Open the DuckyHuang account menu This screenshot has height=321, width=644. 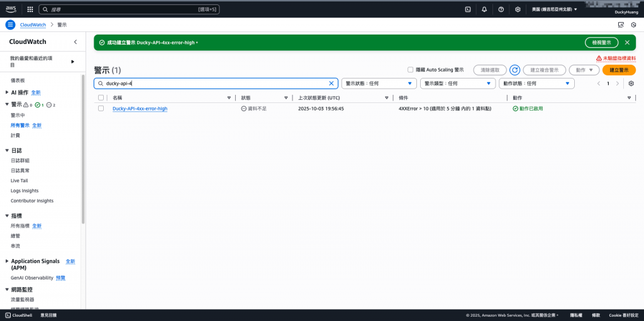point(626,13)
